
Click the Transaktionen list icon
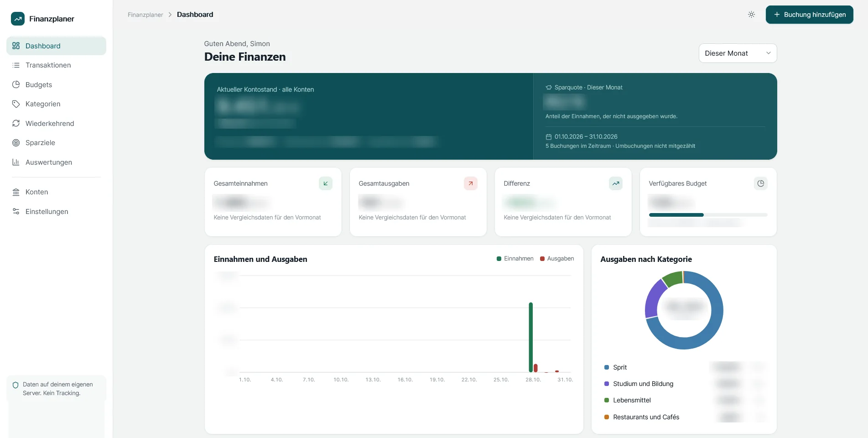(16, 65)
